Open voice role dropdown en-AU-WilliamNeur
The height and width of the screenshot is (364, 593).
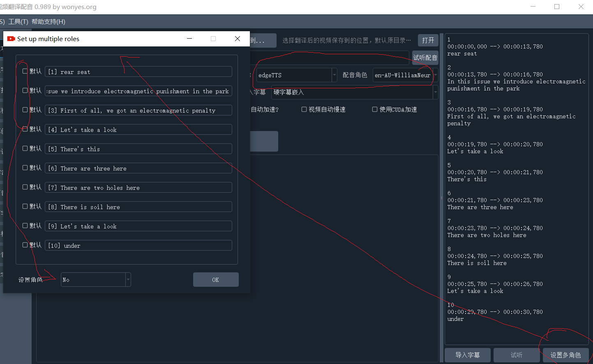pos(405,75)
